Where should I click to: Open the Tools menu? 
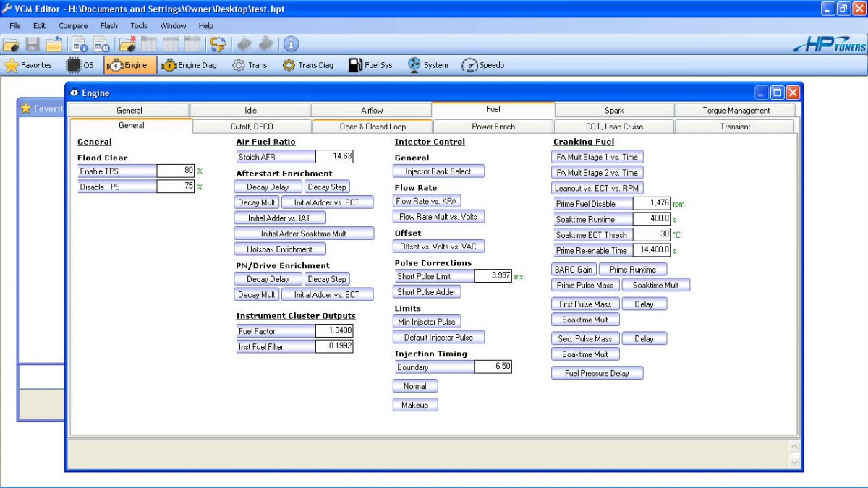point(139,25)
